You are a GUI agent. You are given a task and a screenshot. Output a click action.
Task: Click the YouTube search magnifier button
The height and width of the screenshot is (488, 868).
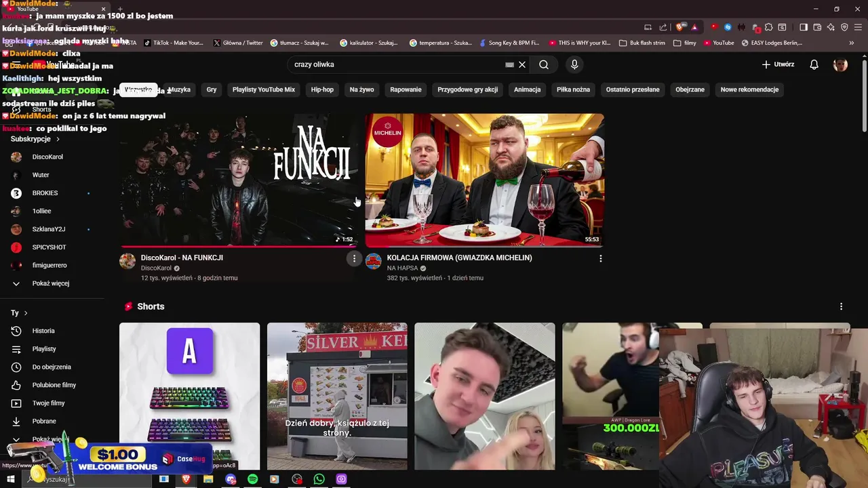click(543, 64)
